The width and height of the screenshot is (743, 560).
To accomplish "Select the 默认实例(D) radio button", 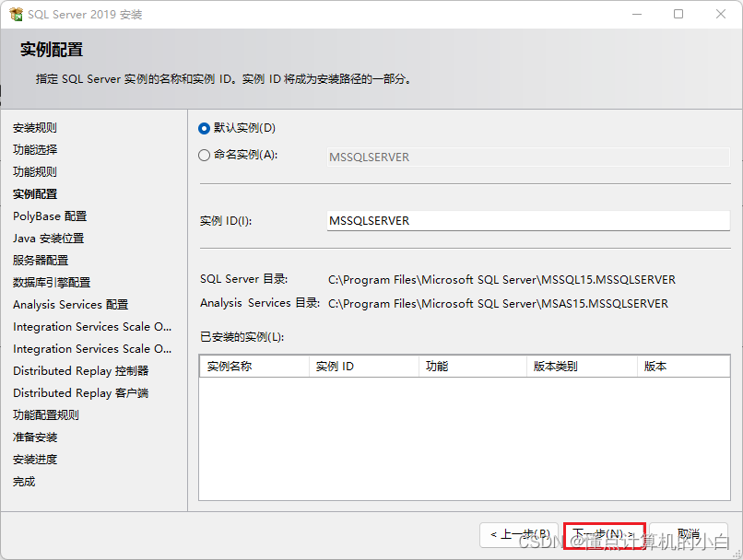I will pyautogui.click(x=205, y=128).
